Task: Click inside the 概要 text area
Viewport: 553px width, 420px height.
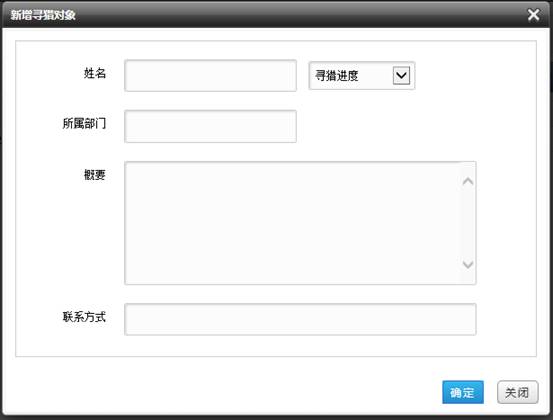Action: coord(293,223)
